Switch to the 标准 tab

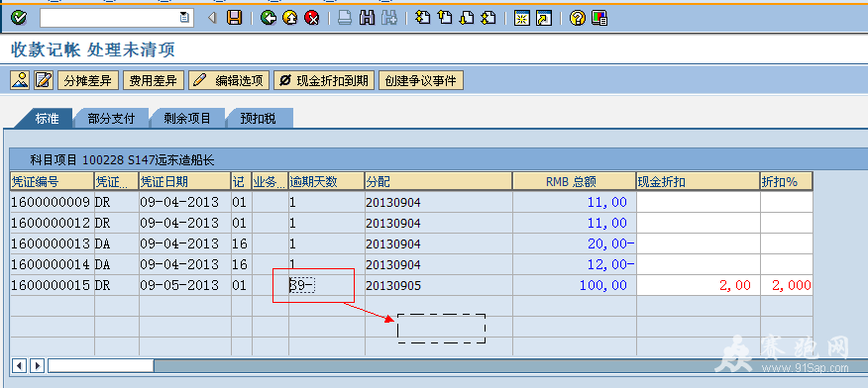[47, 118]
